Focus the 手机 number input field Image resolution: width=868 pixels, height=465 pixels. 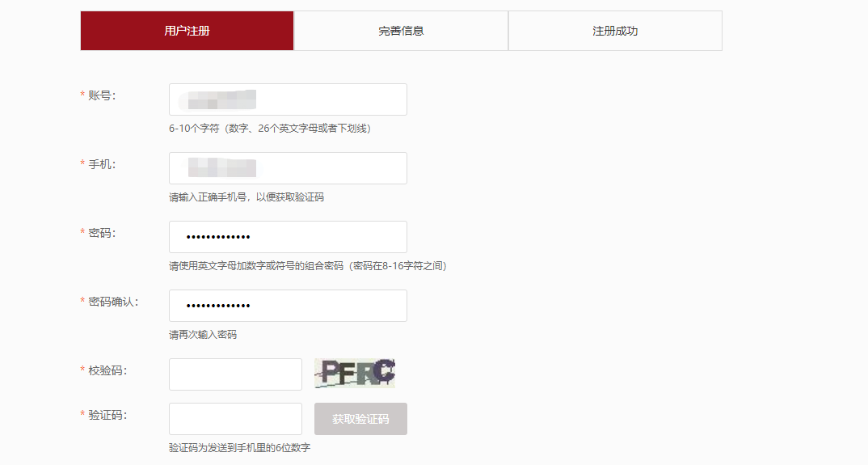pyautogui.click(x=288, y=168)
